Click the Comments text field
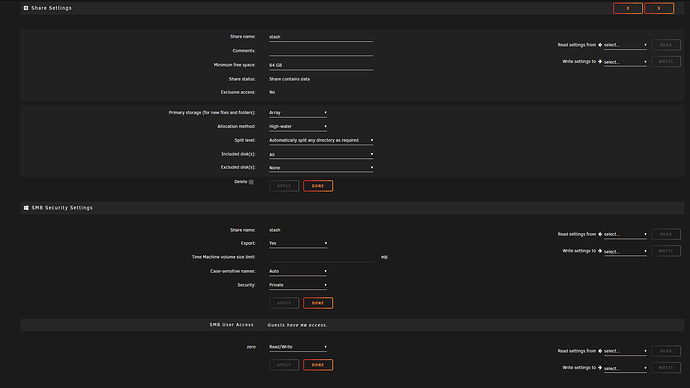The width and height of the screenshot is (690, 388). (321, 51)
